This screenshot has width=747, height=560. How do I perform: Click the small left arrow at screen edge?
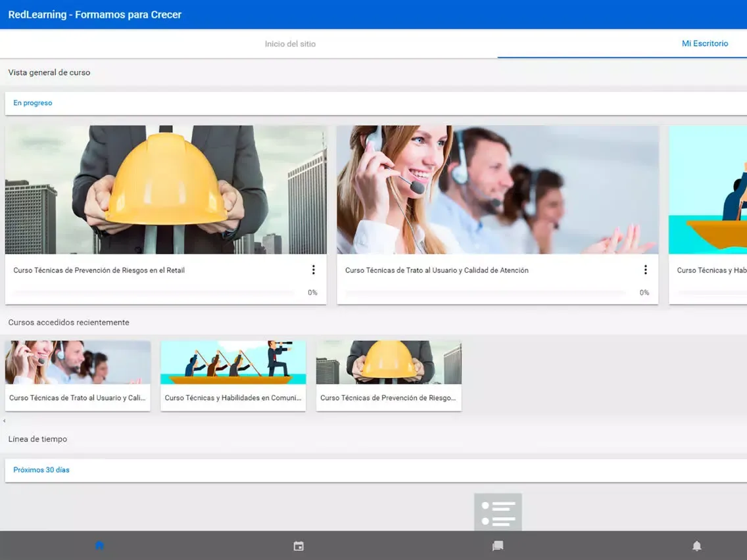(4, 421)
